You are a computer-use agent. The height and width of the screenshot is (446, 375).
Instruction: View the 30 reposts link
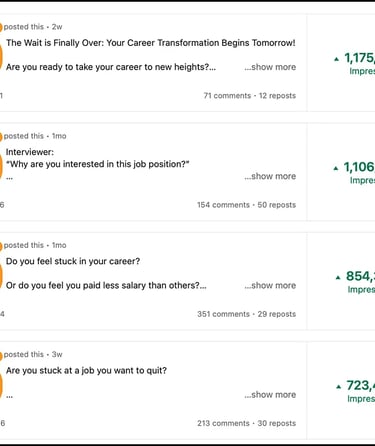coord(277,423)
